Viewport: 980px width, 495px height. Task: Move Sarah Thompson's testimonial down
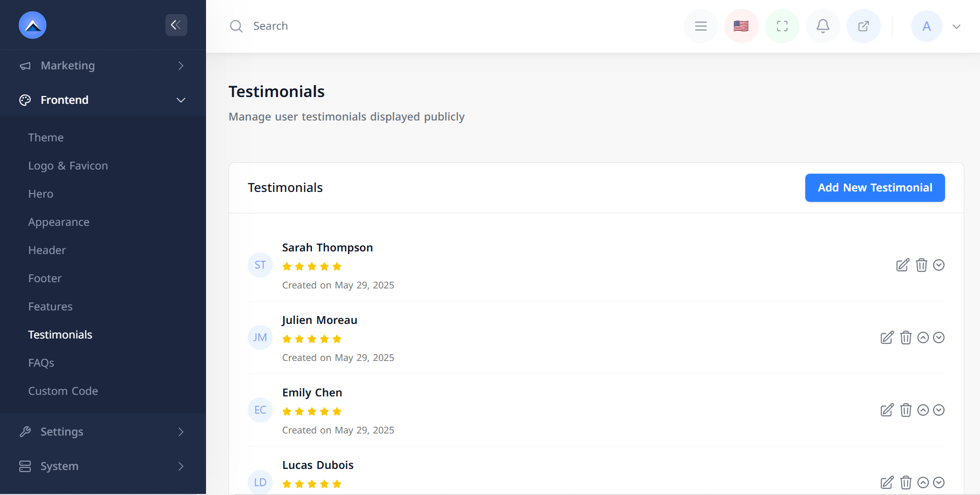tap(939, 265)
